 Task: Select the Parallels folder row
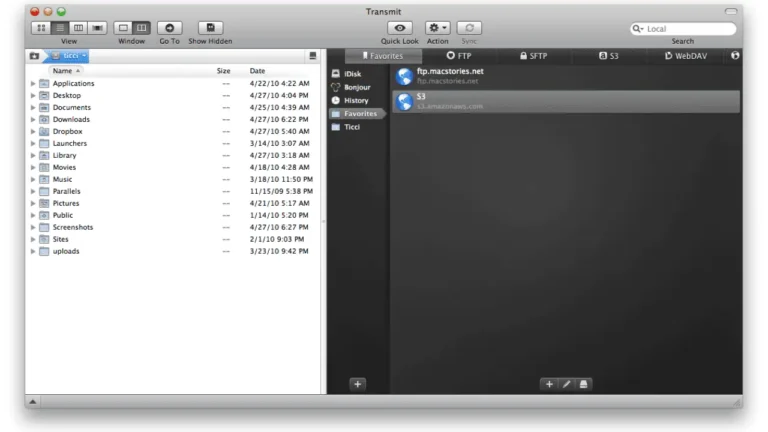(173, 192)
